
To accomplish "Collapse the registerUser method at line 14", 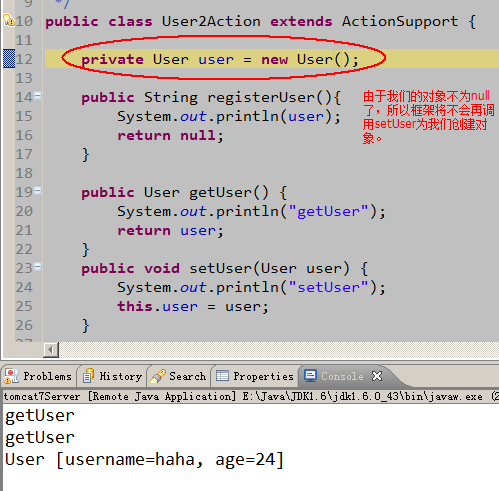I will coord(38,96).
